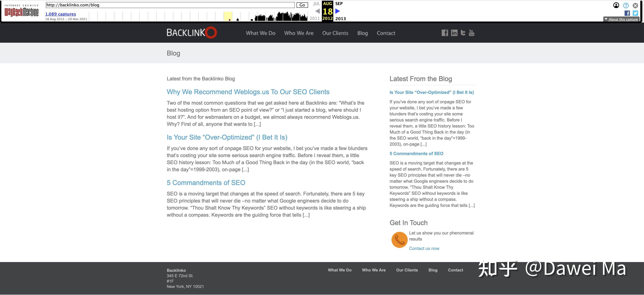Viewport: 644px width, 295px height.
Task: Open main 5 Commandments of SEO title
Action: pos(206,183)
